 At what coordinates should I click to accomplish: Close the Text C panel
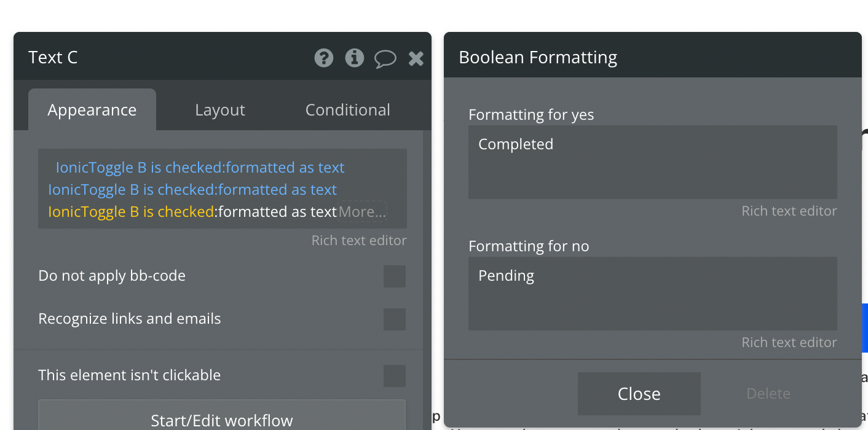point(416,58)
